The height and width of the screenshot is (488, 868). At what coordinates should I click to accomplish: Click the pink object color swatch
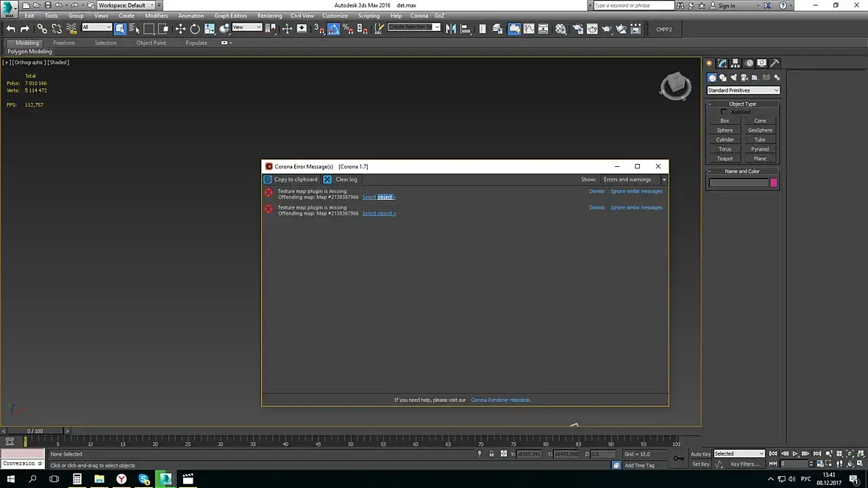click(773, 182)
